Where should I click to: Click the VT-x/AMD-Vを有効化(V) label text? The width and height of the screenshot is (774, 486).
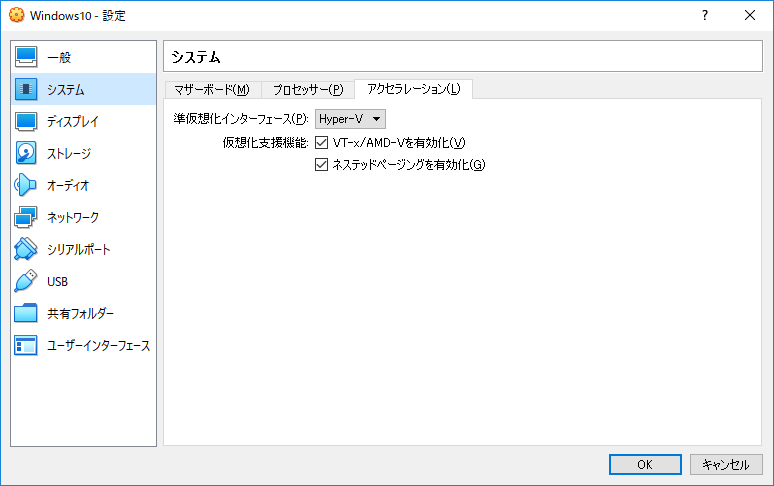click(399, 143)
